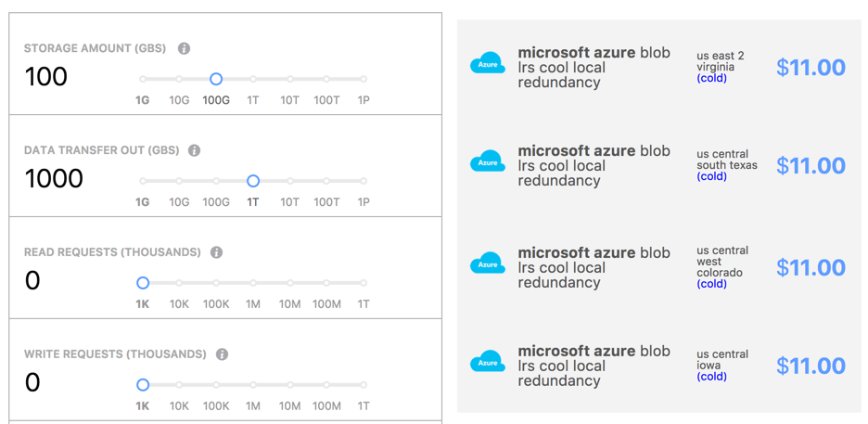868x424 pixels.
Task: Set Storage Amount slider to 1G stop
Action: 143,79
